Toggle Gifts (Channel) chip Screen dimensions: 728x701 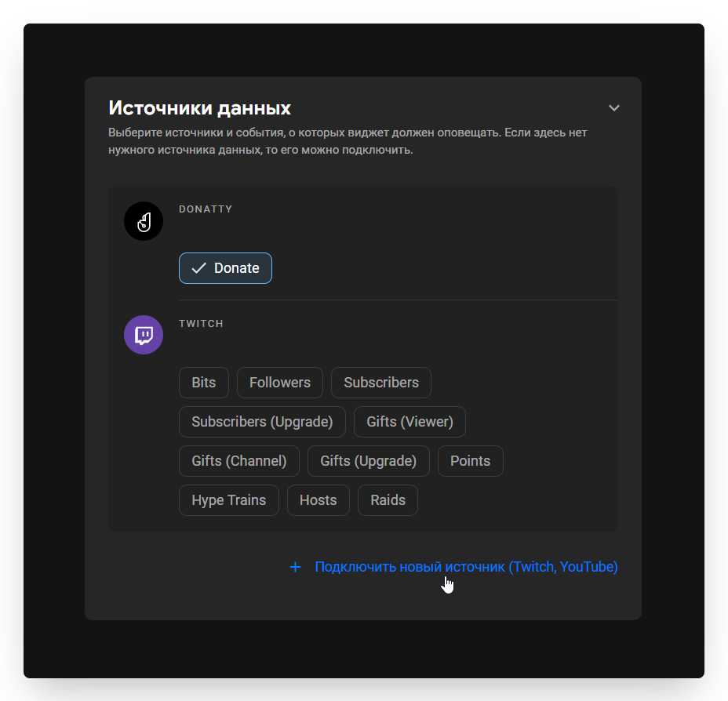tap(239, 461)
